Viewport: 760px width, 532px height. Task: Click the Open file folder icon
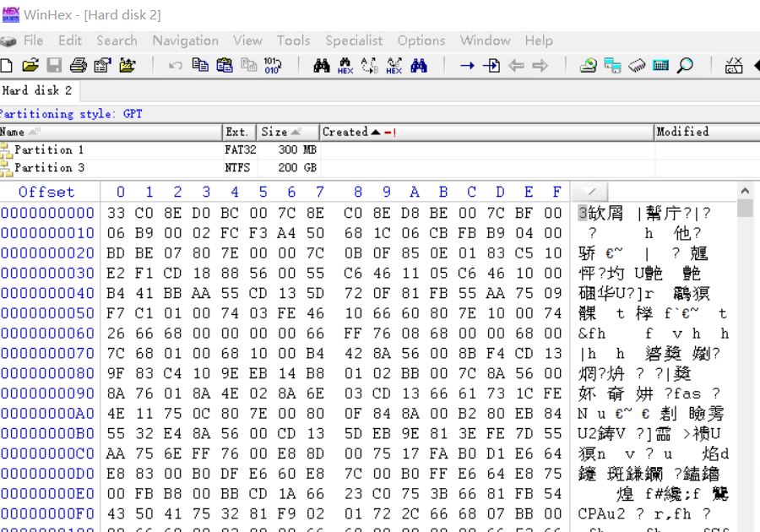coord(30,65)
